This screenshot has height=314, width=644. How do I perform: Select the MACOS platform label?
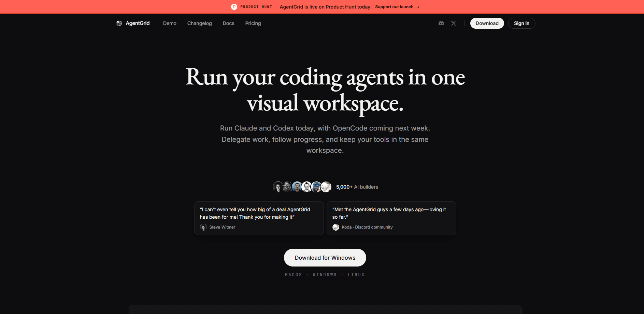(x=294, y=275)
